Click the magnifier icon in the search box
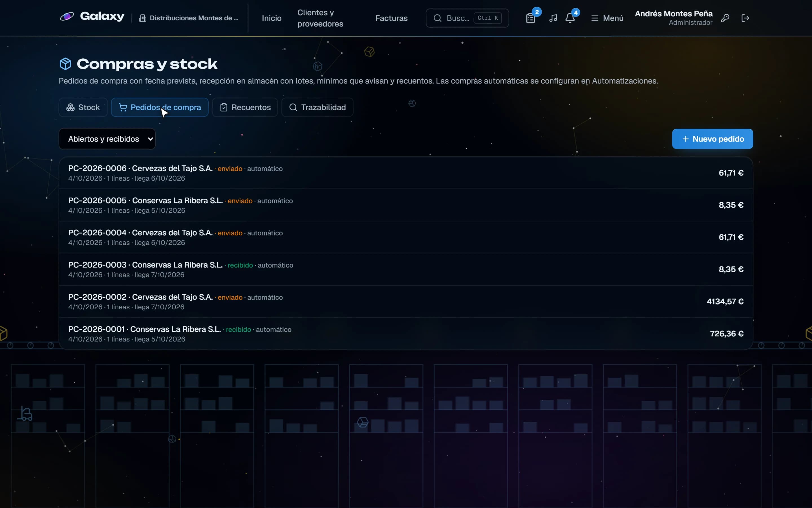This screenshot has width=812, height=508. [437, 18]
